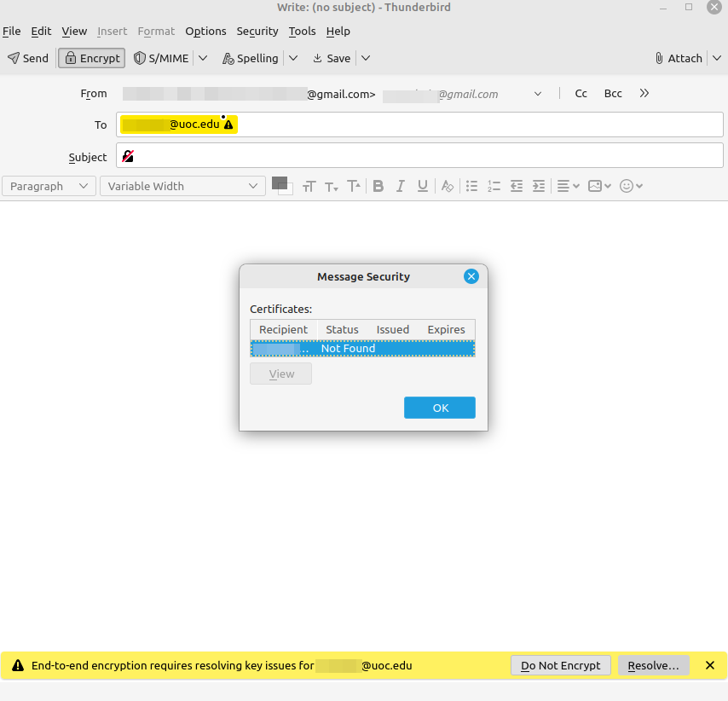
Task: Expand the From identity dropdown
Action: click(538, 94)
